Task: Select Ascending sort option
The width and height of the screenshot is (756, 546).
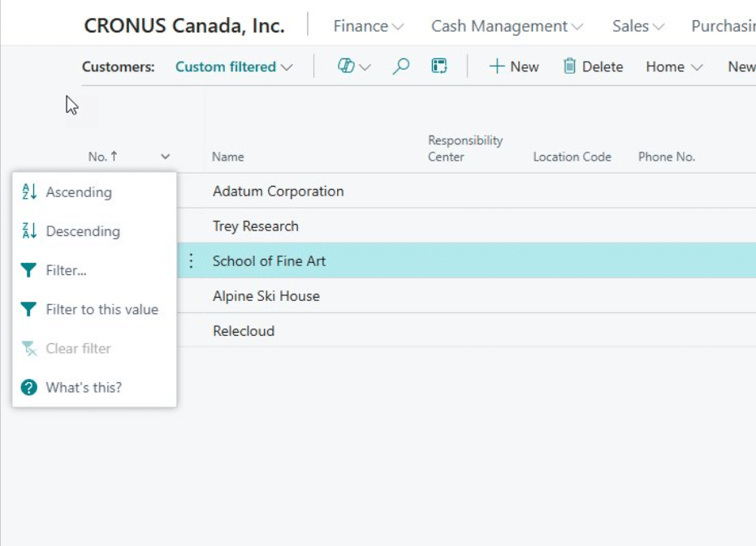Action: tap(79, 192)
